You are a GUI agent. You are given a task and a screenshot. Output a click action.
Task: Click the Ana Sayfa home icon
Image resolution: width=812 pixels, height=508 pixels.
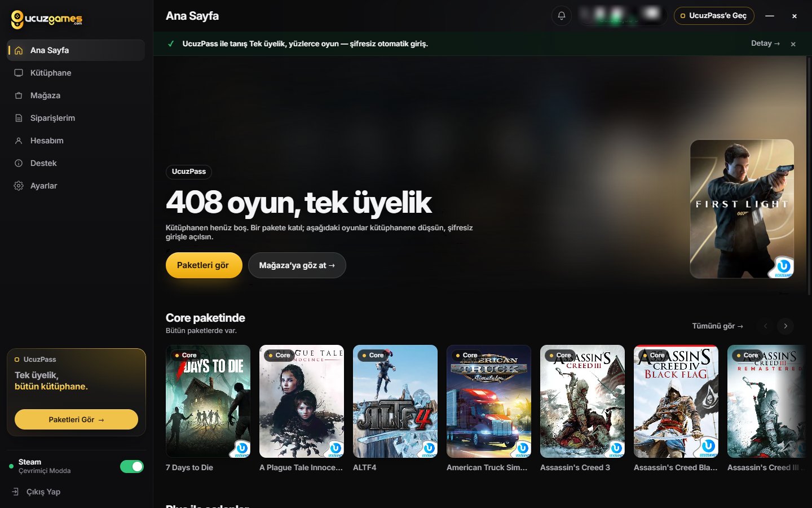tap(19, 50)
